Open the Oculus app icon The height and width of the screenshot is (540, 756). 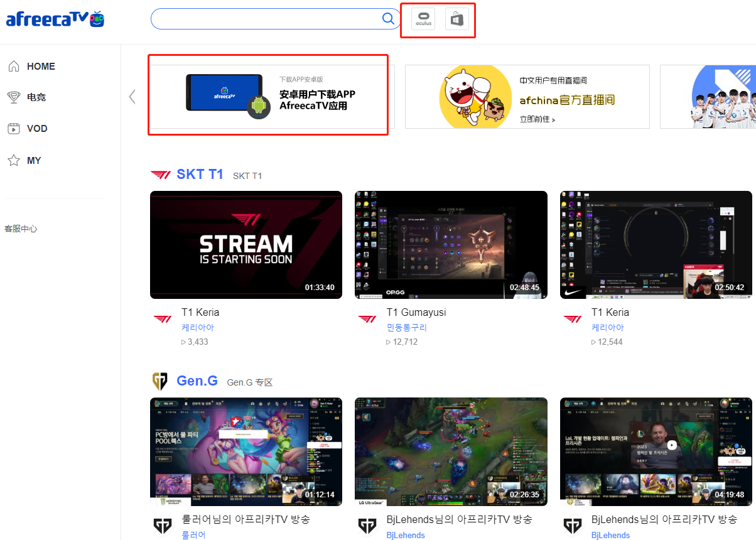click(x=423, y=19)
